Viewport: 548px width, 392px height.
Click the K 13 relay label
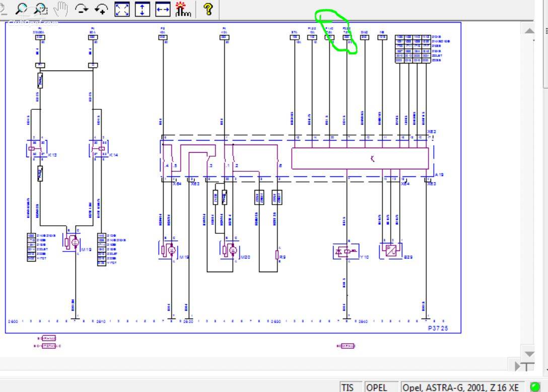coord(52,155)
